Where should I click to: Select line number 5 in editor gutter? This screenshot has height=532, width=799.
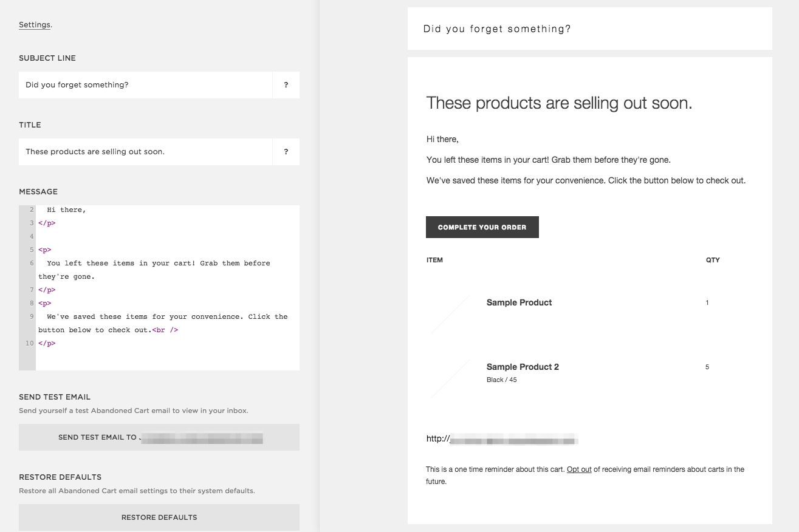click(30, 250)
